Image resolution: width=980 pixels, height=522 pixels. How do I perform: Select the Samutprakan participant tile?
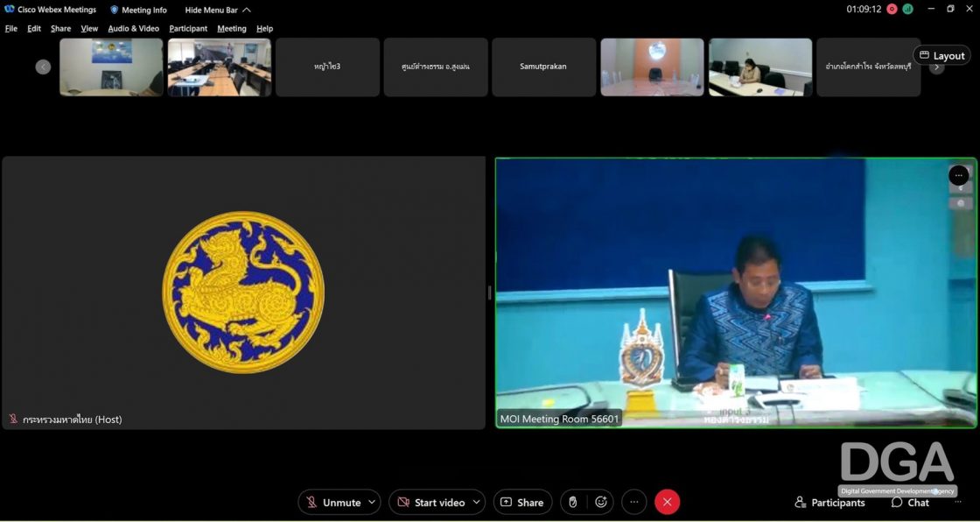click(x=543, y=67)
